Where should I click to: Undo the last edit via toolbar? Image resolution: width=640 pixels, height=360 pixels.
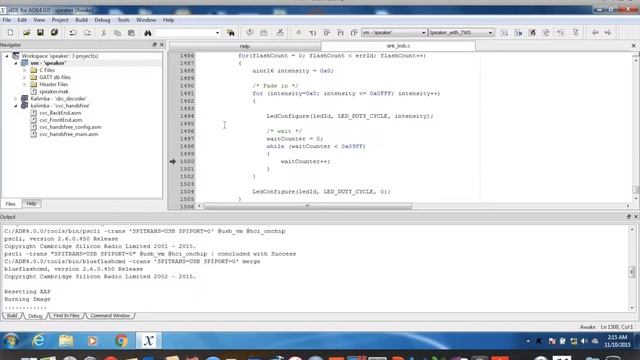point(73,33)
